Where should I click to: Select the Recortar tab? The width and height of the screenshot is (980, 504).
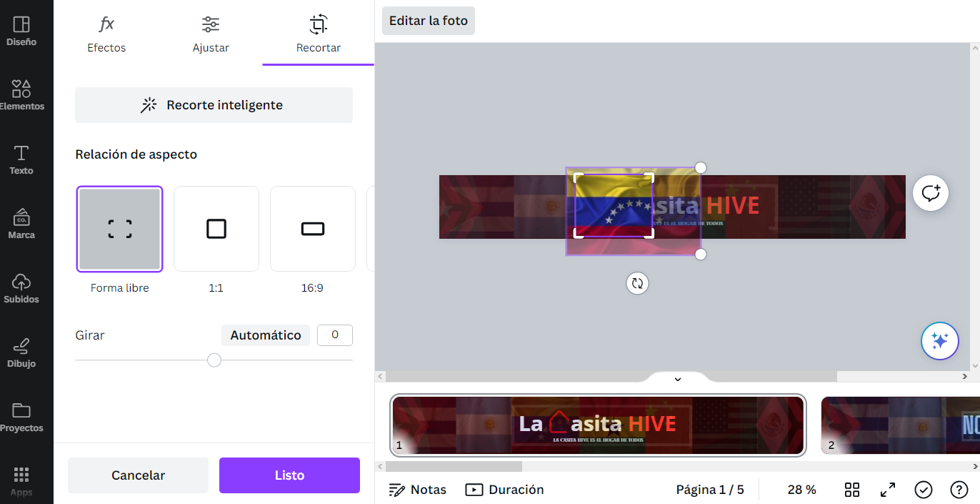click(319, 34)
